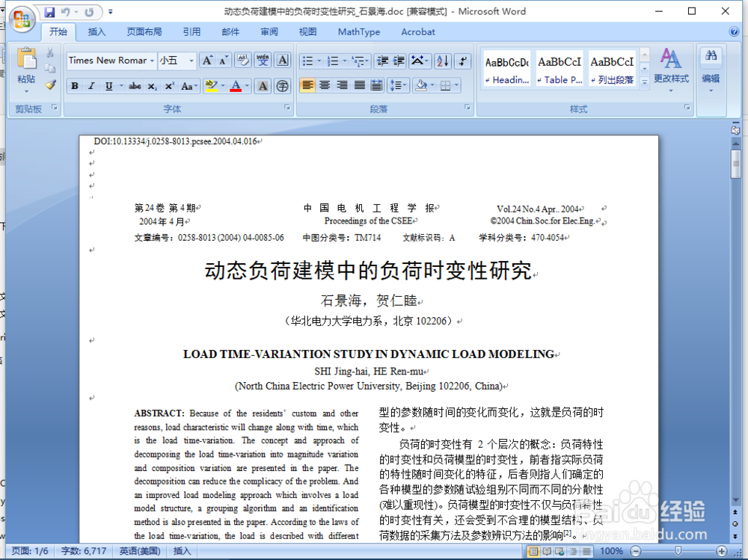Open the Change Case Aa dropdown
This screenshot has height=560, width=748.
coord(189,86)
